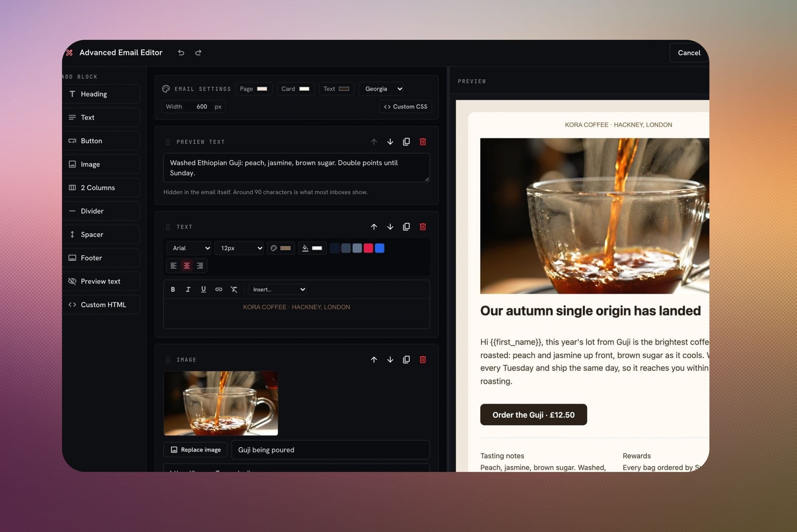Open the Georgia email font dropdown
Viewport: 797px width, 532px height.
click(x=381, y=89)
